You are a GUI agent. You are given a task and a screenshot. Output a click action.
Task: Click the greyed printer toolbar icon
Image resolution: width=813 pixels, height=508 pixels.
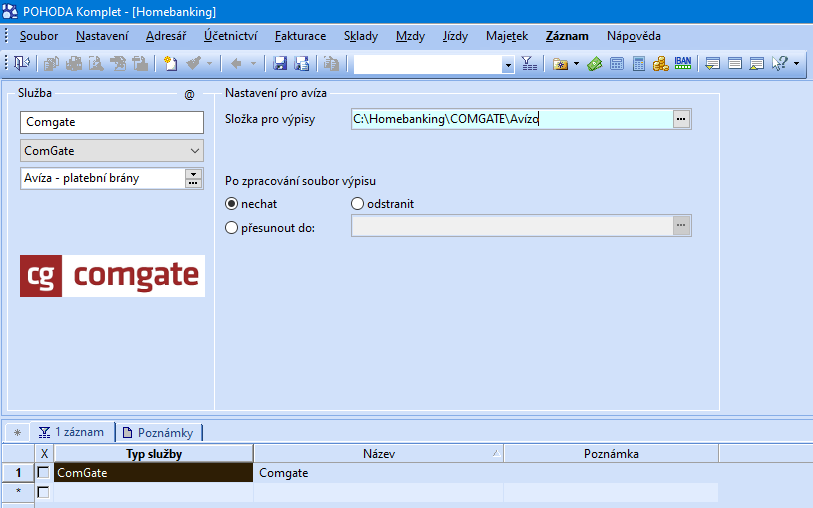[x=74, y=64]
